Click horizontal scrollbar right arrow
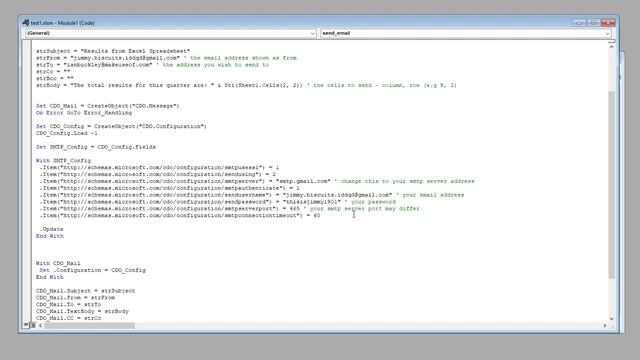 click(x=604, y=325)
